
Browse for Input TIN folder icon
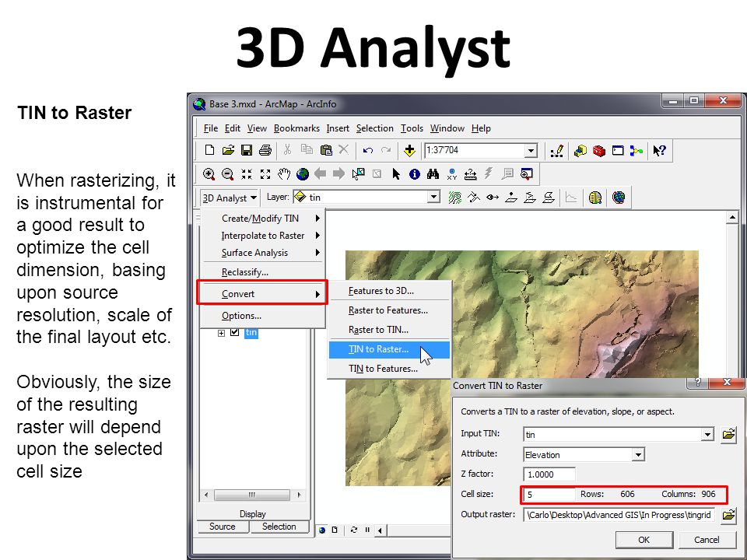728,434
